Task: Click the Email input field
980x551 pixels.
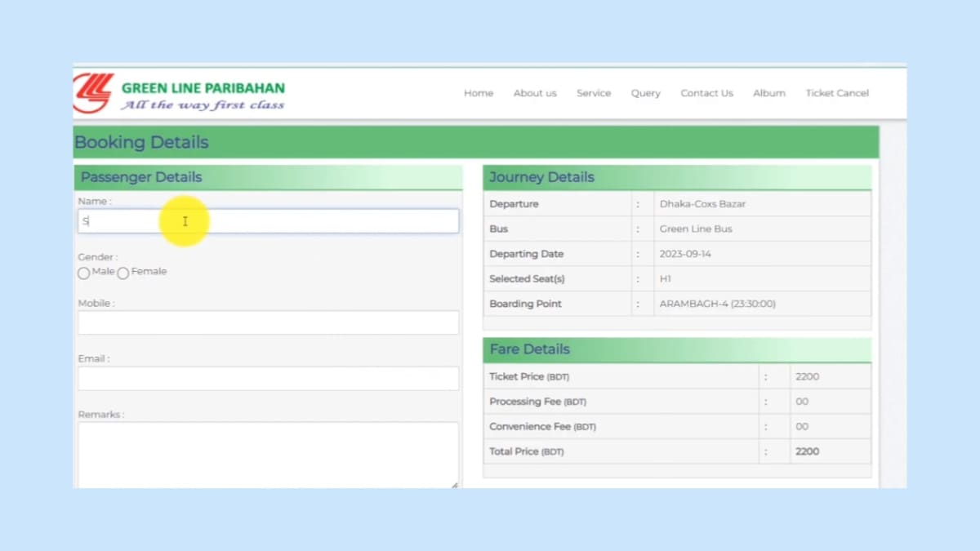Action: 268,378
